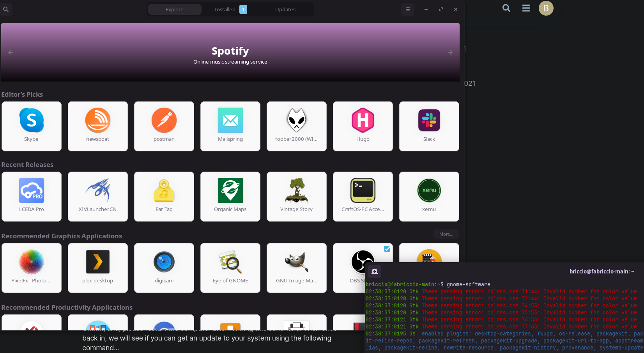Viewport: 644px width, 353px height.
Task: Open the PixelFx - Photo app tile
Action: (32, 268)
